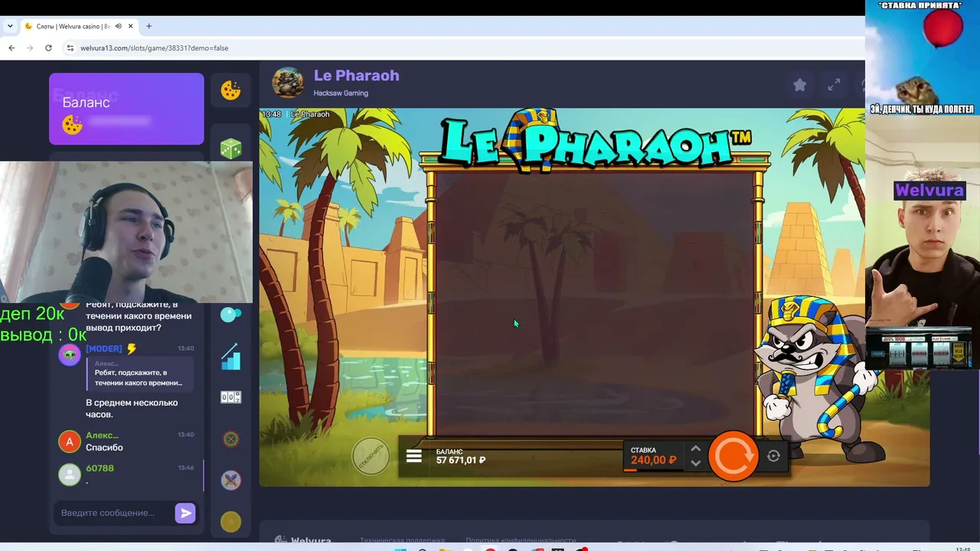Screen dimensions: 980x551
Task: Add Le Pharaoh to favorites with star
Action: click(x=799, y=85)
